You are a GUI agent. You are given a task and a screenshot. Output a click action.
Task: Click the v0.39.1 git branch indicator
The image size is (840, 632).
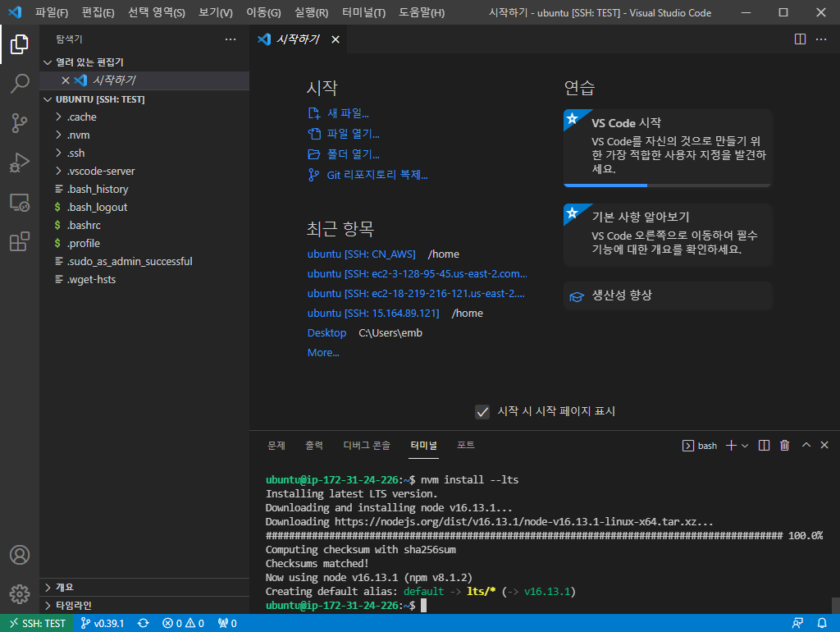coord(103,623)
